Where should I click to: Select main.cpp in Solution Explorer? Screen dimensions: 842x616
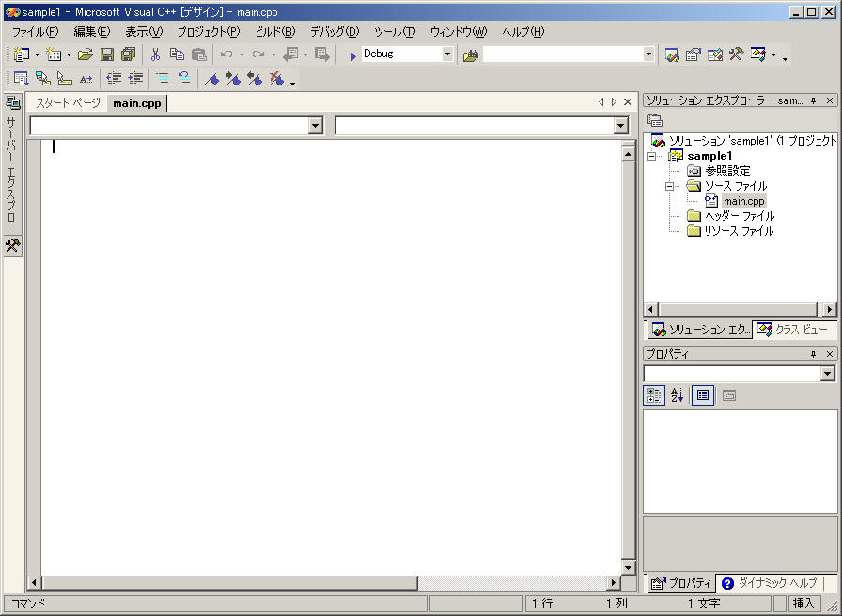[x=743, y=201]
